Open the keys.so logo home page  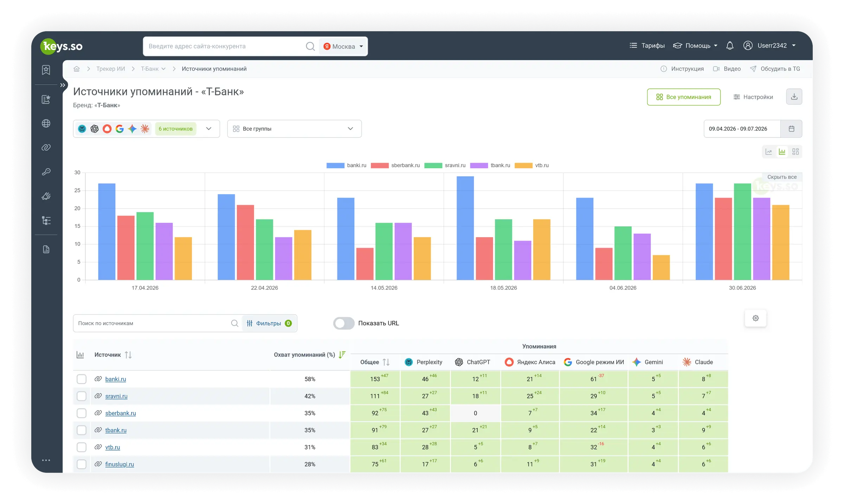(62, 46)
